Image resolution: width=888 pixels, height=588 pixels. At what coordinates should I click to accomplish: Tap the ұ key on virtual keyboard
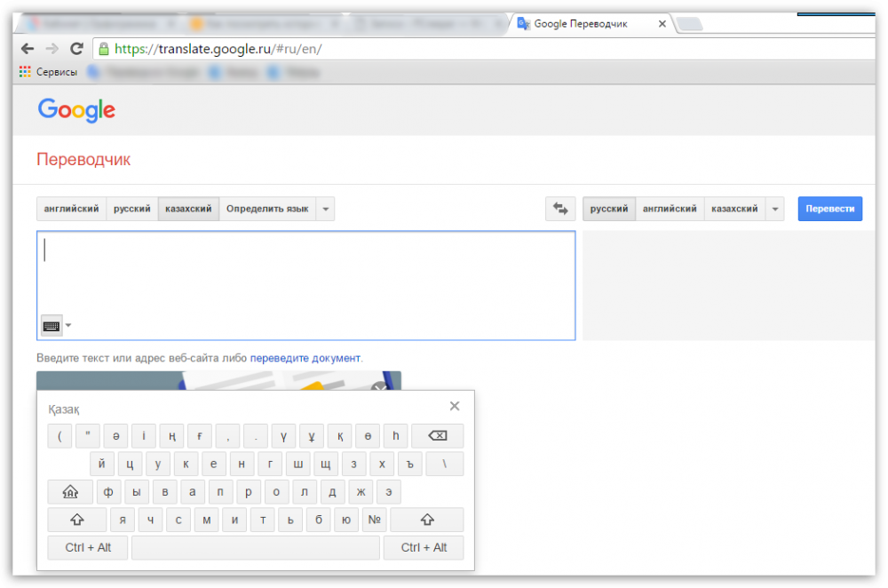coord(312,435)
